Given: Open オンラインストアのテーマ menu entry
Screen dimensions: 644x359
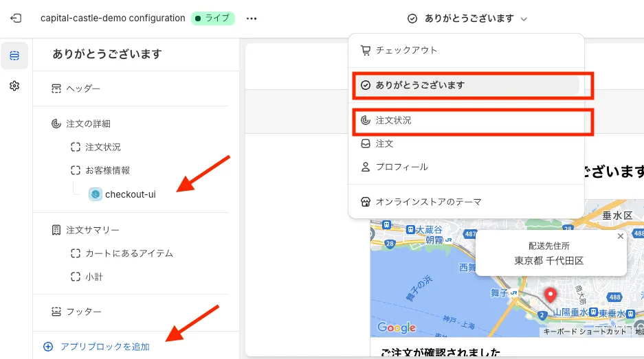Looking at the screenshot, I should pos(428,202).
